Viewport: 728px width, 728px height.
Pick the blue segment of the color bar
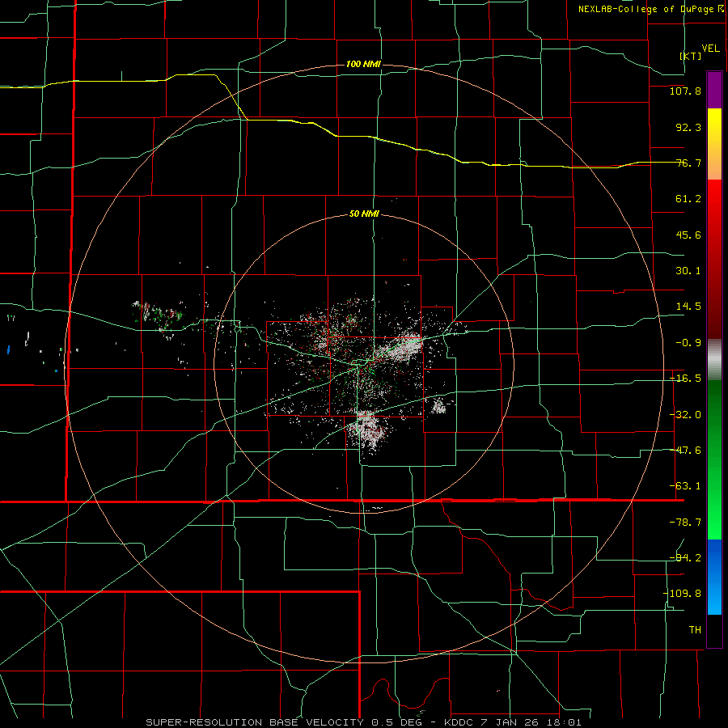point(714,577)
